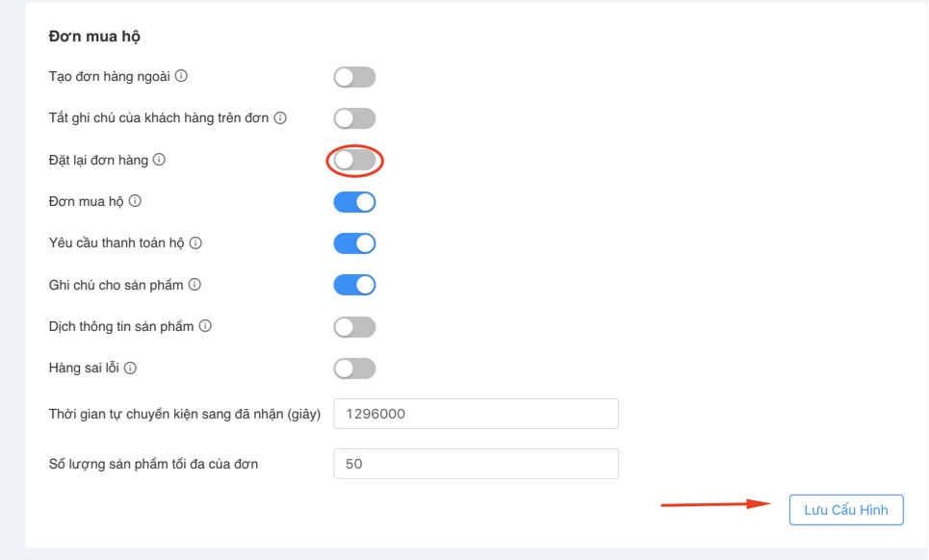Disable the Ghi chú cho sản phẩm toggle

click(x=354, y=285)
